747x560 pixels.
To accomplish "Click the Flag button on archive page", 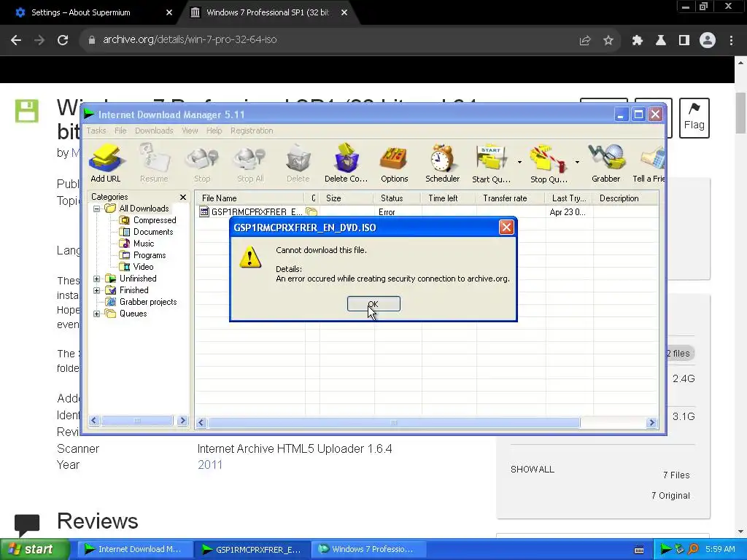I will pyautogui.click(x=694, y=117).
